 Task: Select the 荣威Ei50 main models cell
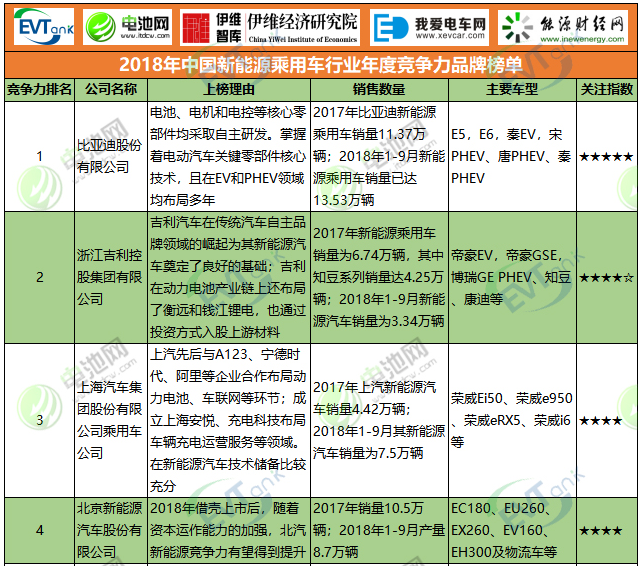click(x=512, y=420)
